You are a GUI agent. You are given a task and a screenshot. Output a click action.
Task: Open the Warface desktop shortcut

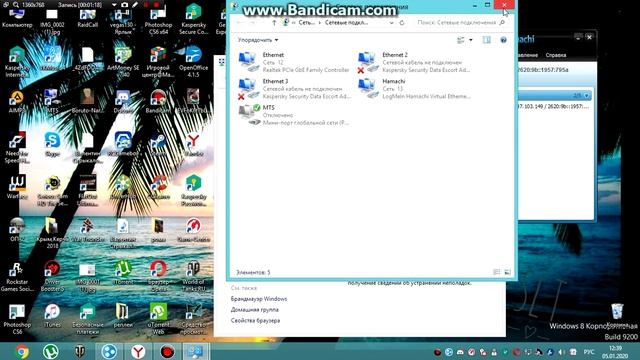pos(17,187)
